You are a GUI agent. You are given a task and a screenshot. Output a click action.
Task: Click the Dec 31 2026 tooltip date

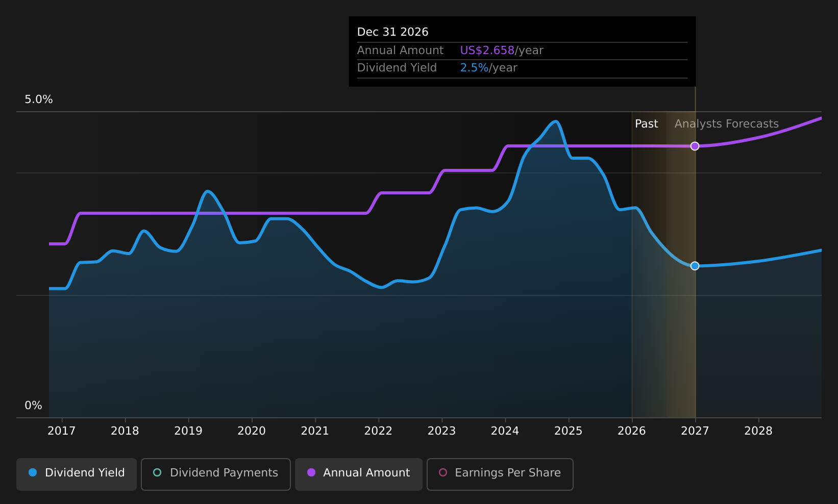point(393,32)
